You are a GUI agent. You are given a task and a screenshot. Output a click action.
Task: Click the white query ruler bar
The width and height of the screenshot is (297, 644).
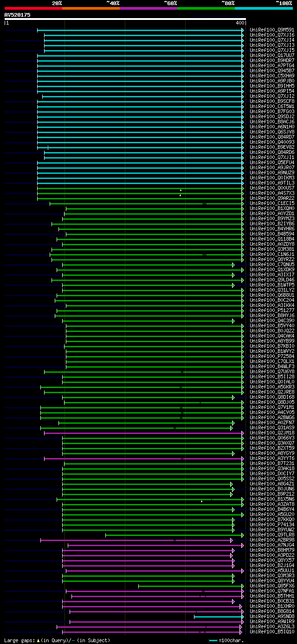[x=125, y=19]
